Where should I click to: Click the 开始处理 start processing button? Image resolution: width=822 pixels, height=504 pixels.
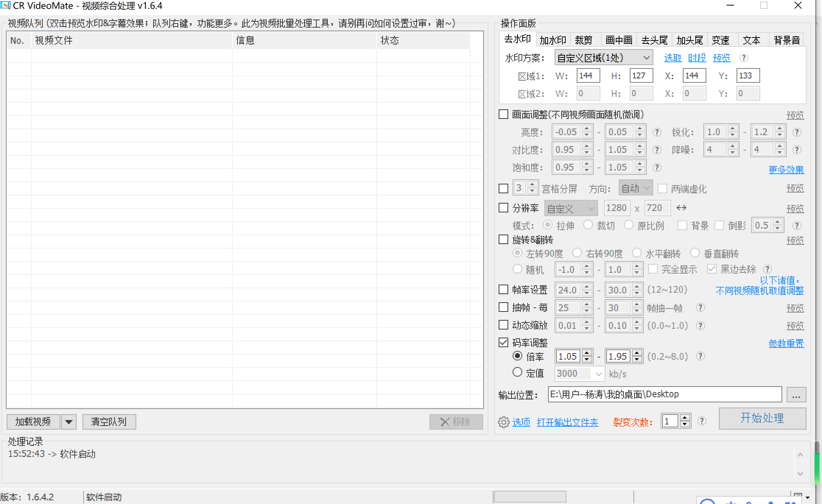[x=763, y=418]
